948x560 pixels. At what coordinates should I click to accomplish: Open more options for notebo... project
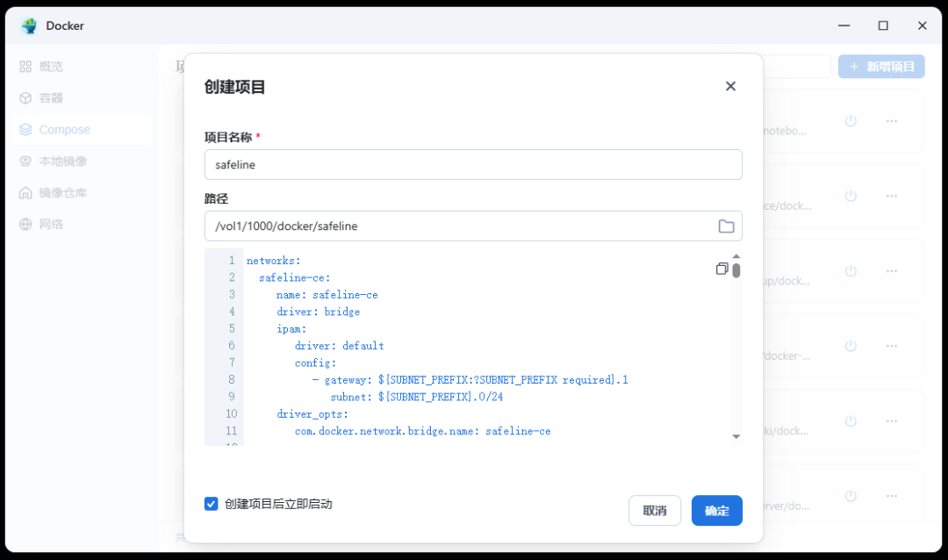[x=892, y=121]
